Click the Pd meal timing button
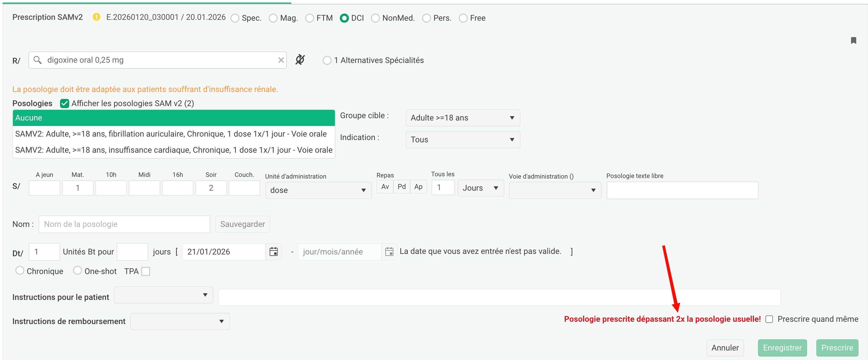This screenshot has width=868, height=360. coord(401,187)
